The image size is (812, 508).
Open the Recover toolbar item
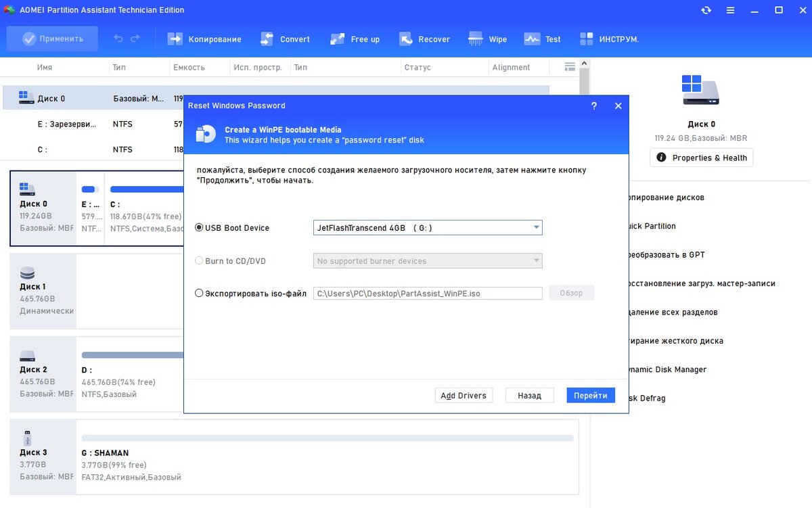pyautogui.click(x=424, y=39)
